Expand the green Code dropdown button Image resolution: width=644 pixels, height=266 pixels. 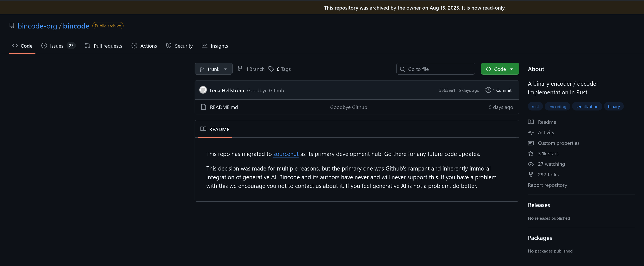[499, 69]
